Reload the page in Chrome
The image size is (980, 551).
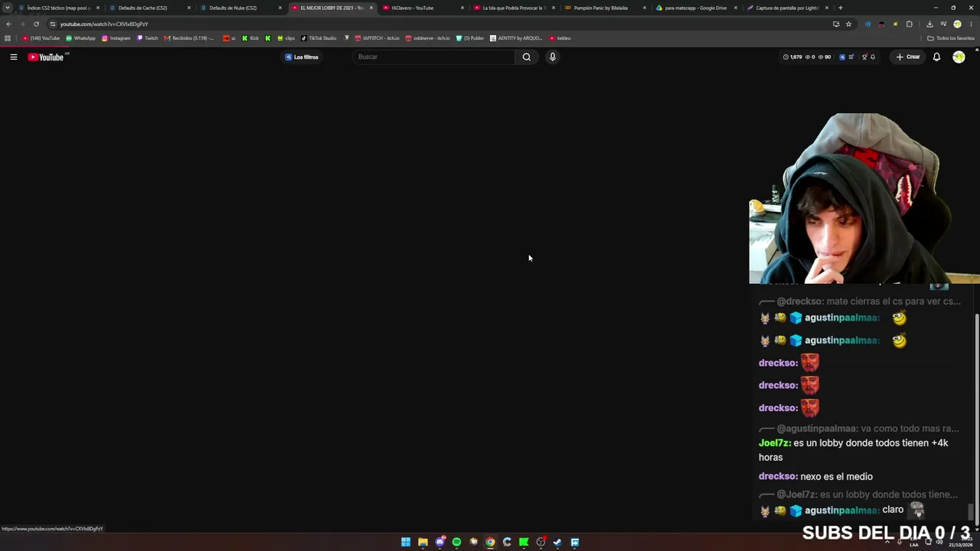[x=36, y=24]
